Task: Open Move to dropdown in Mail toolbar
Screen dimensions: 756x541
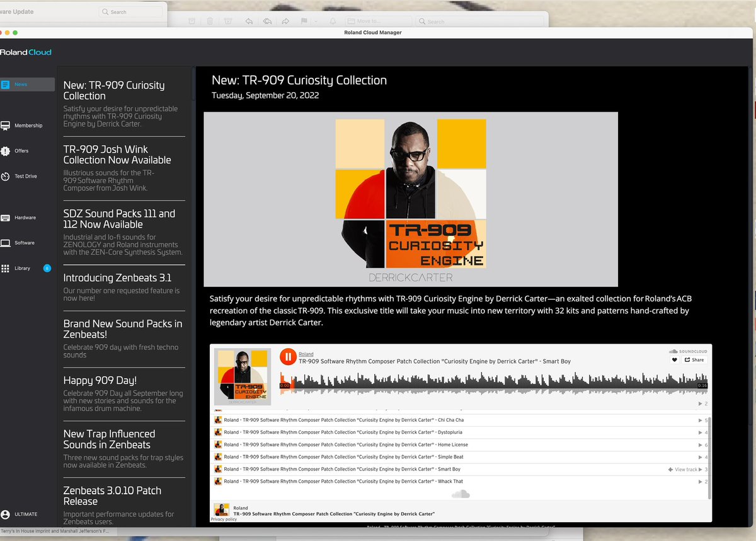Action: (379, 21)
